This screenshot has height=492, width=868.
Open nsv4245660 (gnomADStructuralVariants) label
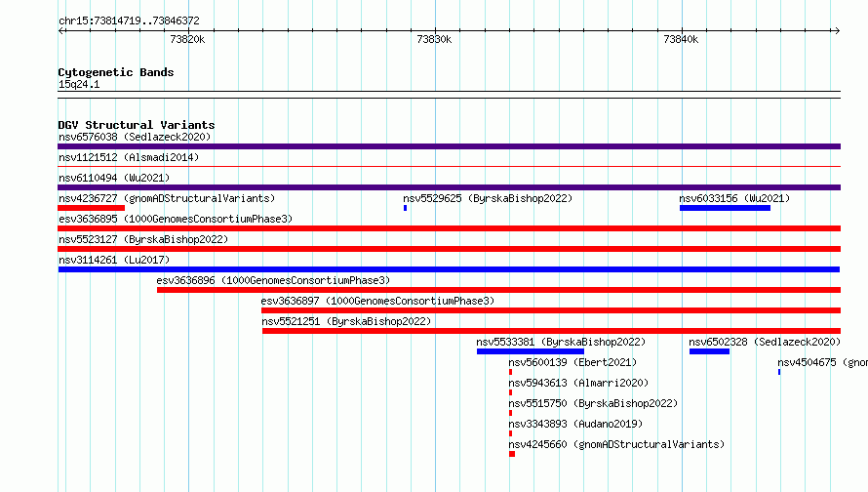(616, 444)
